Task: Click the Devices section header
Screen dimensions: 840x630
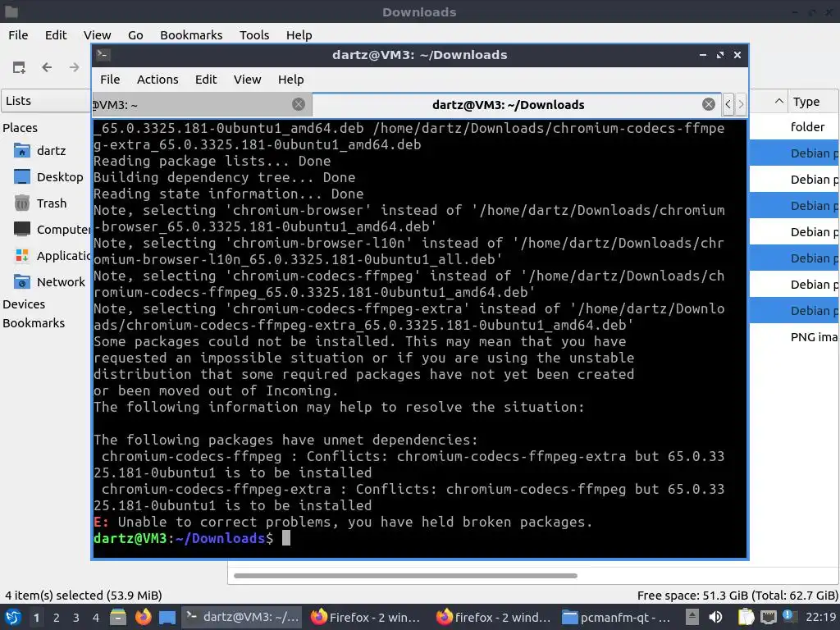Action: (x=24, y=304)
